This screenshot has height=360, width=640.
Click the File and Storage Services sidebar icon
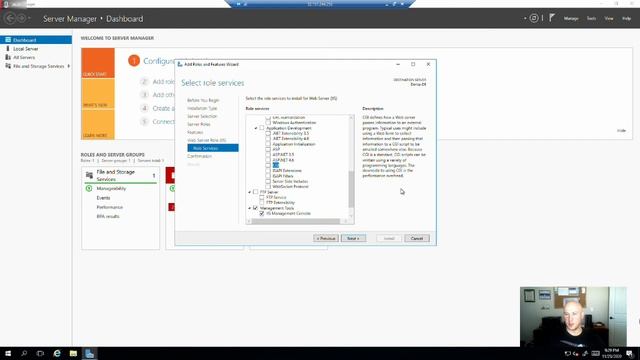click(8, 66)
